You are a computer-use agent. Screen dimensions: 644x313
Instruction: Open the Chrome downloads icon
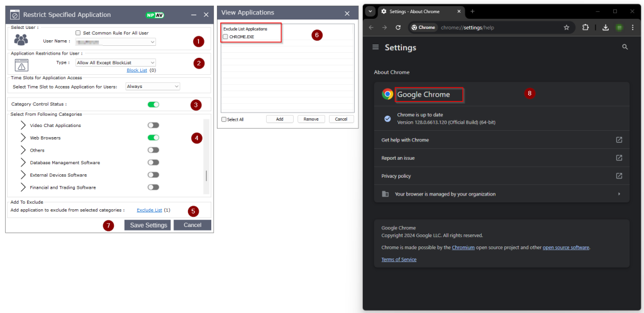605,28
